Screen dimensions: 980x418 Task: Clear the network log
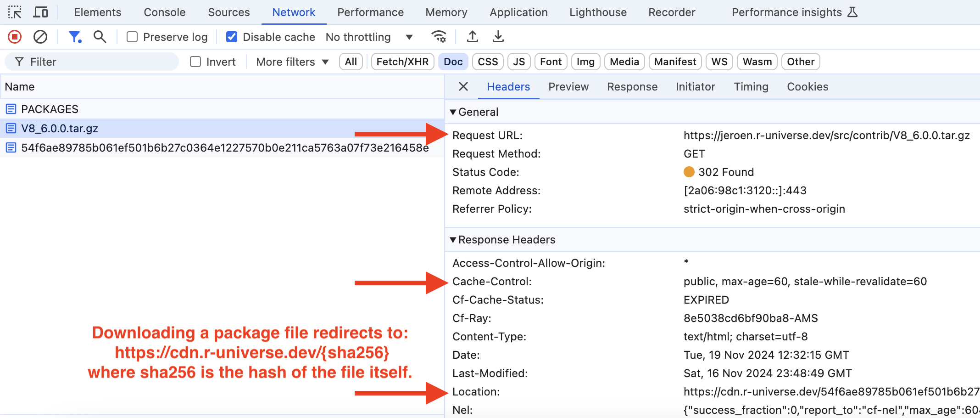tap(40, 37)
